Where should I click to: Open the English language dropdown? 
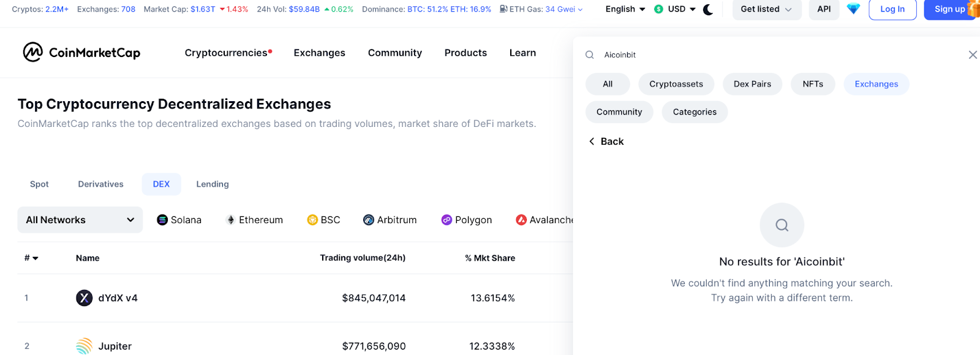point(625,9)
